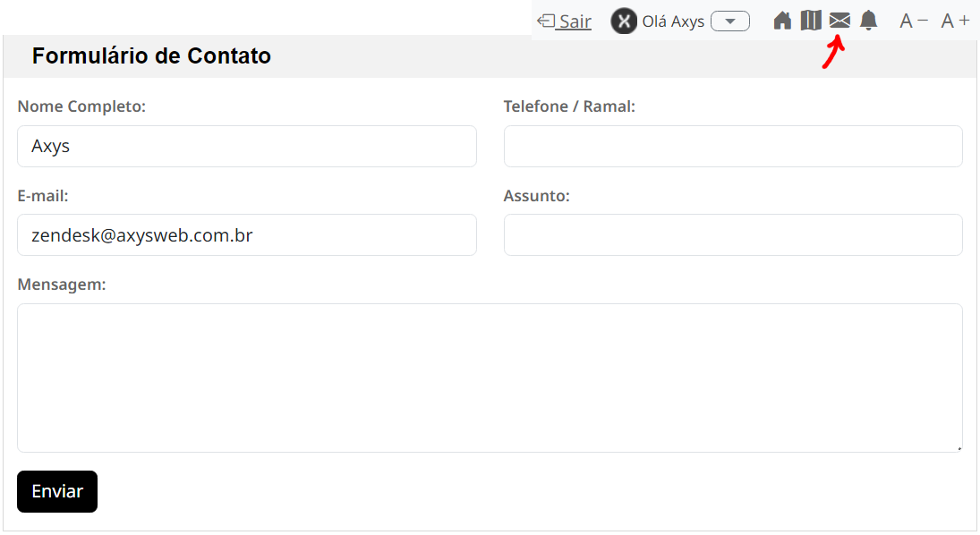Focus the Telefone / Ramal field
Viewport: 980px width, 535px height.
pos(733,146)
